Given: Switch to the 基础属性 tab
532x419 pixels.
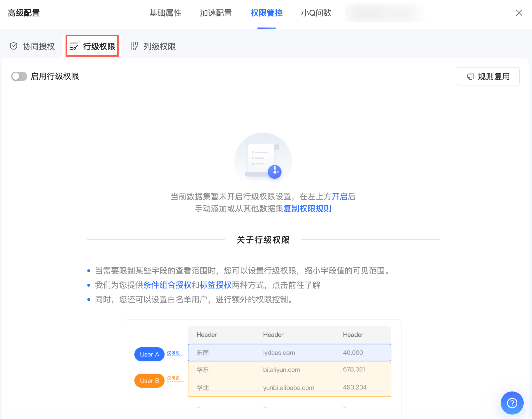Looking at the screenshot, I should (165, 13).
